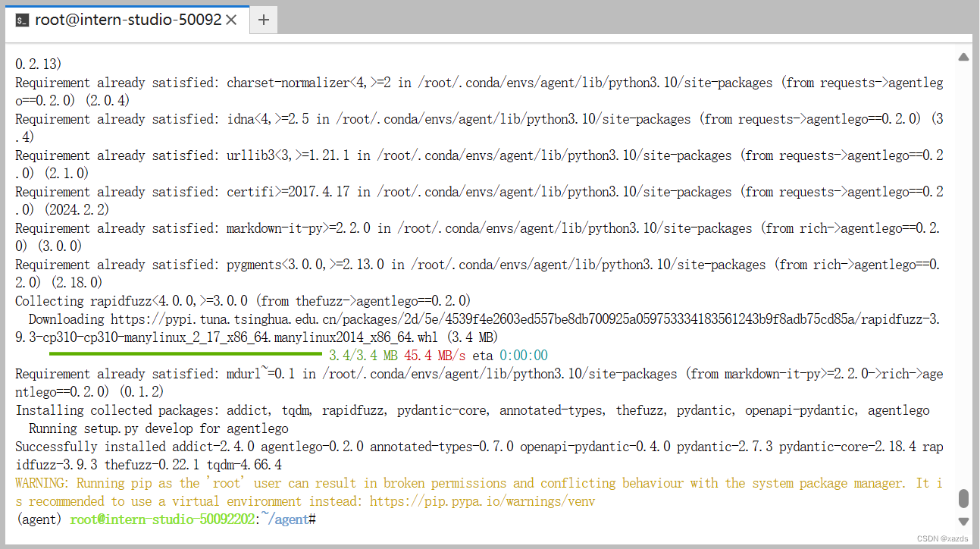Open the pip.pypa.io/warnings/venv link
Screen dimensions: 980x549
[482, 501]
